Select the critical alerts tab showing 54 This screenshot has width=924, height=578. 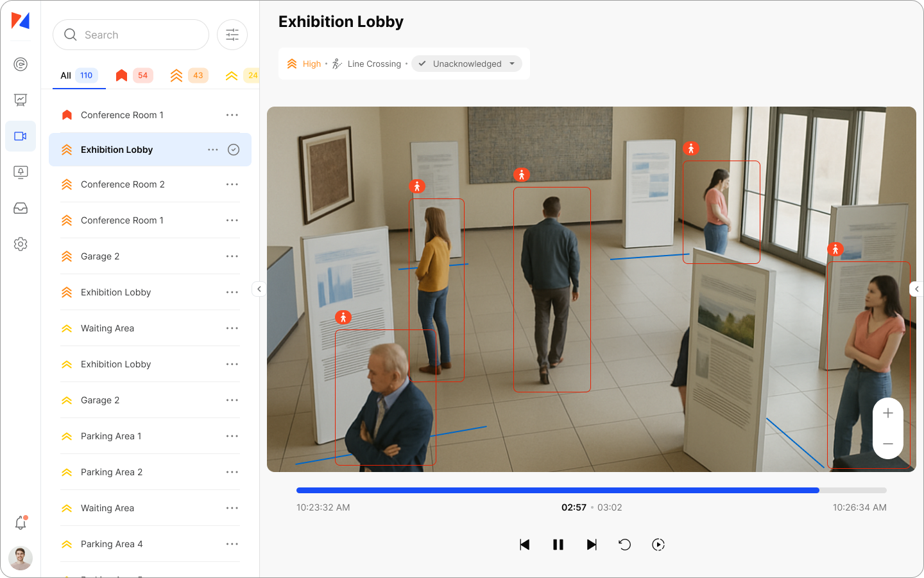[x=134, y=75]
